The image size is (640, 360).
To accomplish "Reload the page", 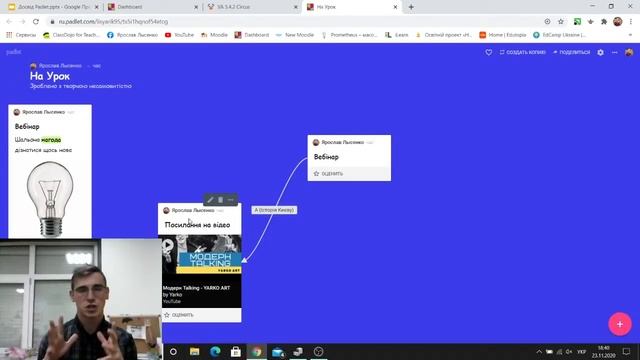I will pos(36,22).
